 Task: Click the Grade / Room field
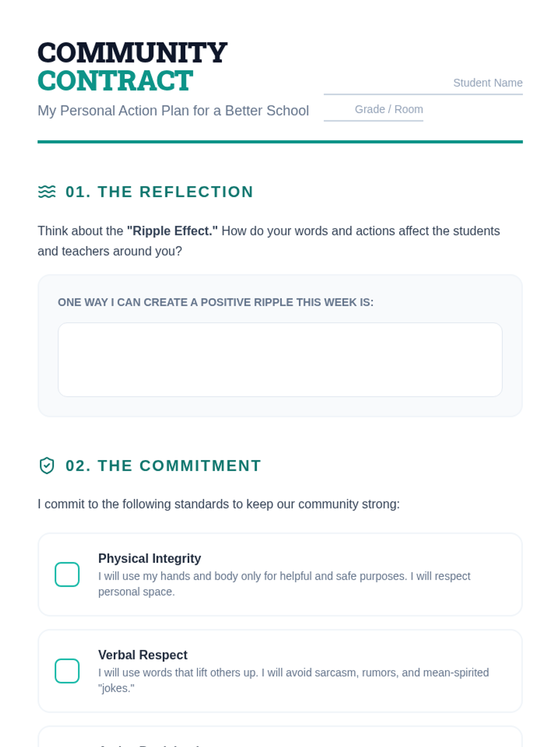pos(373,110)
